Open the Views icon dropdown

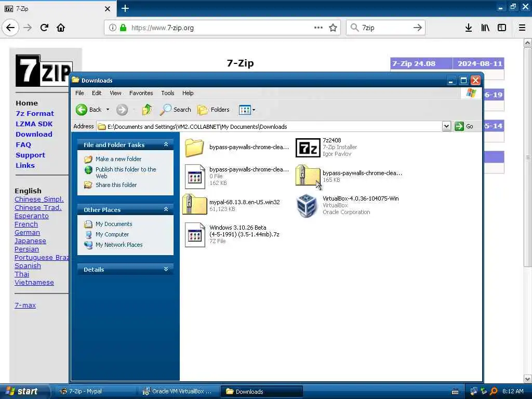tap(247, 110)
